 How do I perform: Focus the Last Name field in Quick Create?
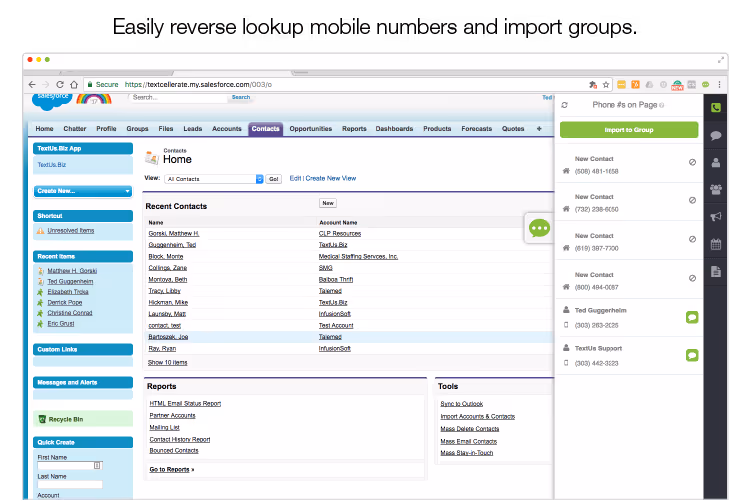tap(70, 485)
